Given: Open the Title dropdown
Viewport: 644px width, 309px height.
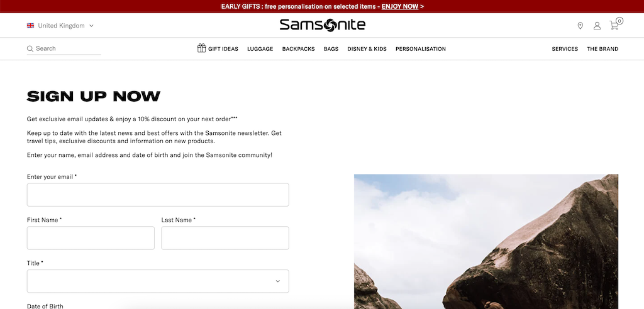Looking at the screenshot, I should click(x=158, y=281).
